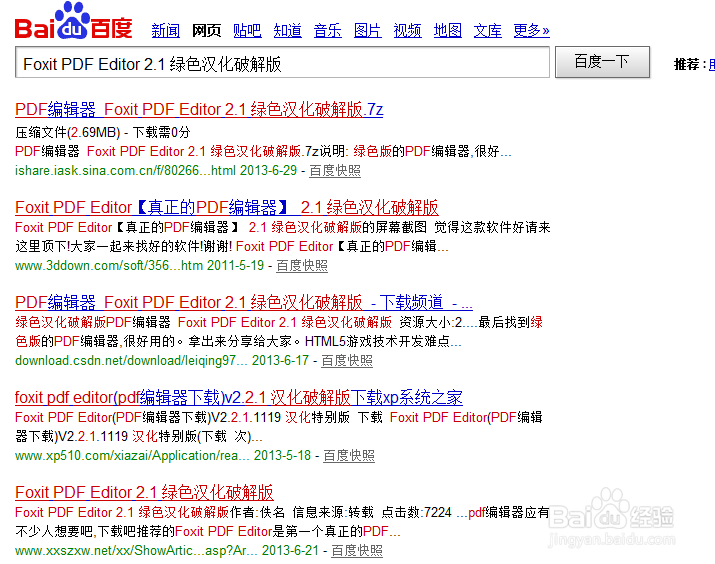Expand the 更多» more link

531,31
